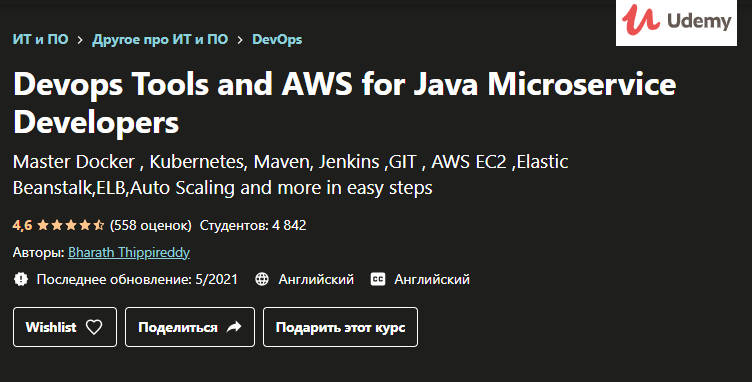Click the chevron before DevOps breadcrumb
This screenshot has height=382, width=752.
pyautogui.click(x=240, y=40)
